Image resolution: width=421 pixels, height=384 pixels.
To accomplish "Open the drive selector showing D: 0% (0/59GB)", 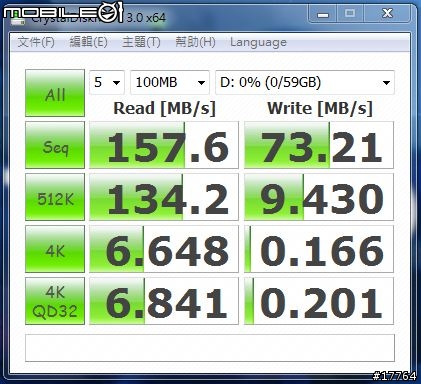I will tap(305, 82).
